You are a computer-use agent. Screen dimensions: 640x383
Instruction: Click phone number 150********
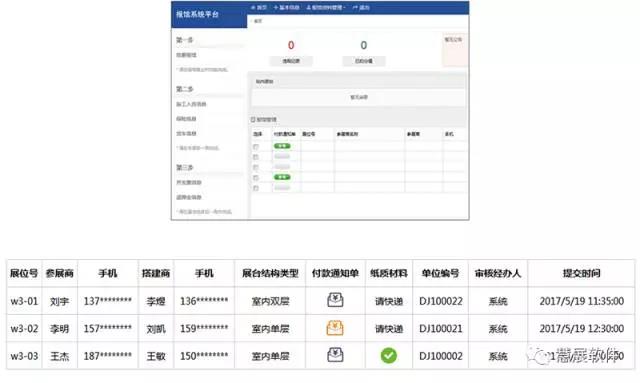click(204, 356)
